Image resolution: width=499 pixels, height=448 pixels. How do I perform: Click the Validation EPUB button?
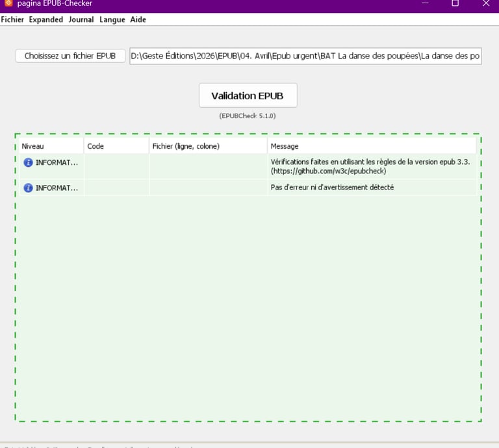coord(248,95)
